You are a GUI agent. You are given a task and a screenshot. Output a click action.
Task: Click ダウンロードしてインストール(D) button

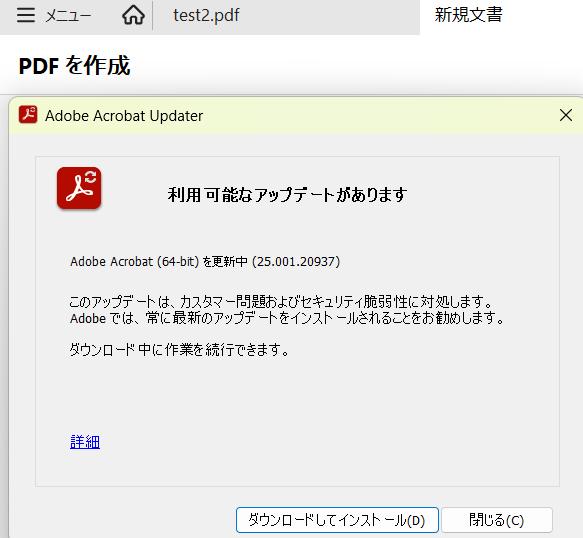337,520
